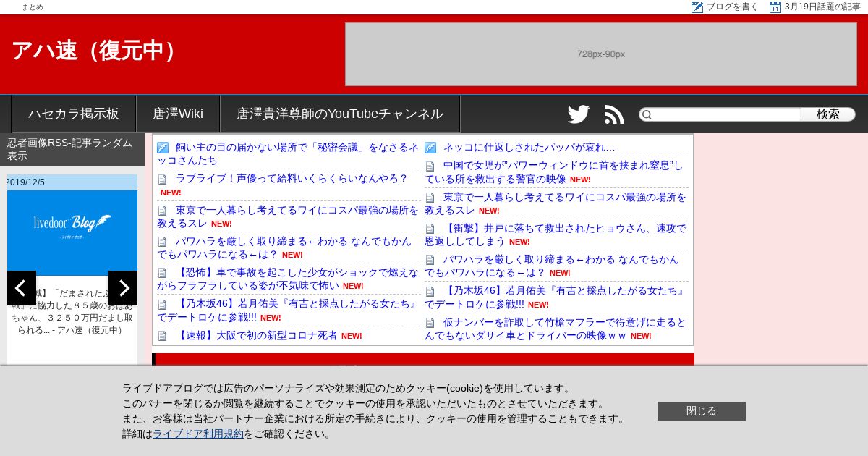The width and height of the screenshot is (868, 456).
Task: Click the document icon beside 【衝撃】井戸 article
Action: (x=430, y=229)
